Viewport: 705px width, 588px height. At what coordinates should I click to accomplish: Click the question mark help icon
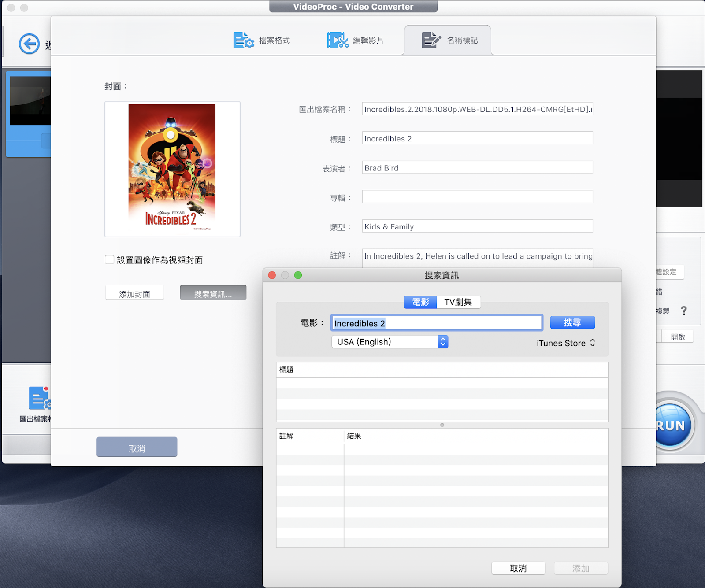click(684, 311)
